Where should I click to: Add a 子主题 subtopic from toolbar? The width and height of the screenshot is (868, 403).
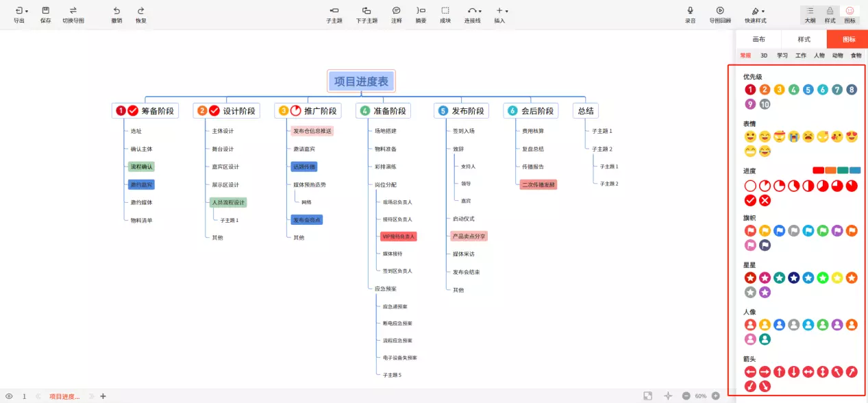tap(334, 14)
